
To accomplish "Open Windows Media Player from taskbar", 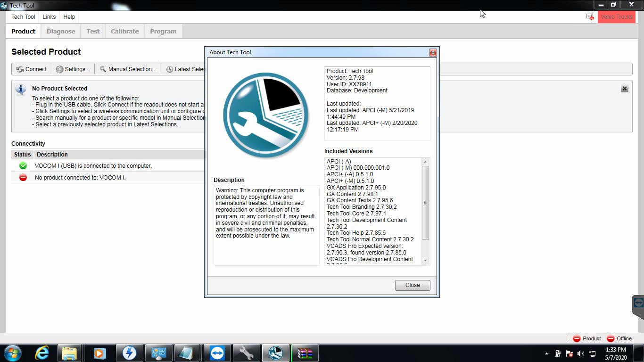I will click(99, 353).
